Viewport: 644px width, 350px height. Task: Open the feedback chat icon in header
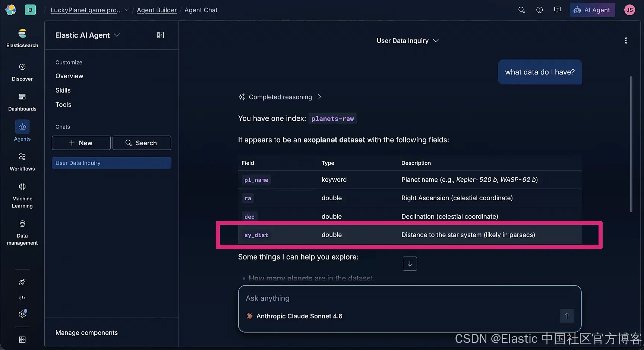coord(557,10)
